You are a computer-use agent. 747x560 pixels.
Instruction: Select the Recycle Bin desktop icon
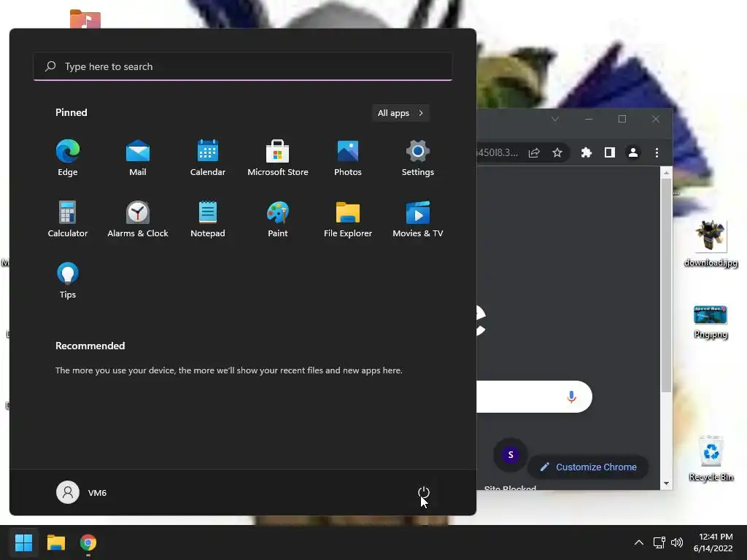tap(711, 458)
